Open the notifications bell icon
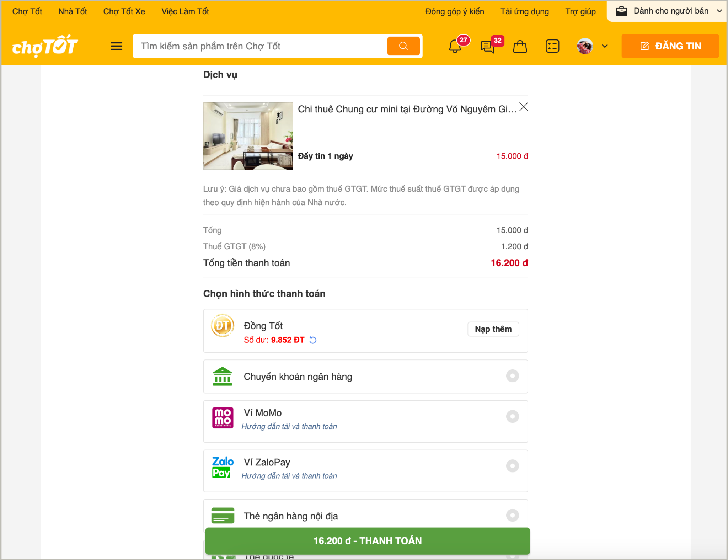The height and width of the screenshot is (560, 728). point(455,47)
